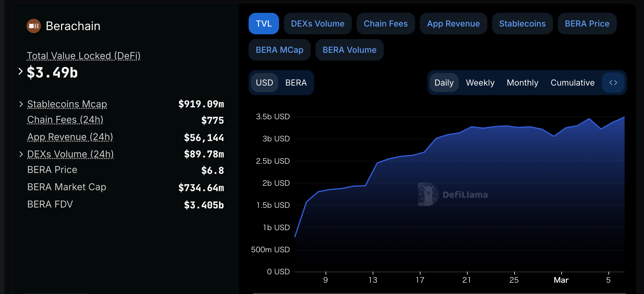Open the embed chart code icon
This screenshot has height=294, width=644.
[x=613, y=83]
